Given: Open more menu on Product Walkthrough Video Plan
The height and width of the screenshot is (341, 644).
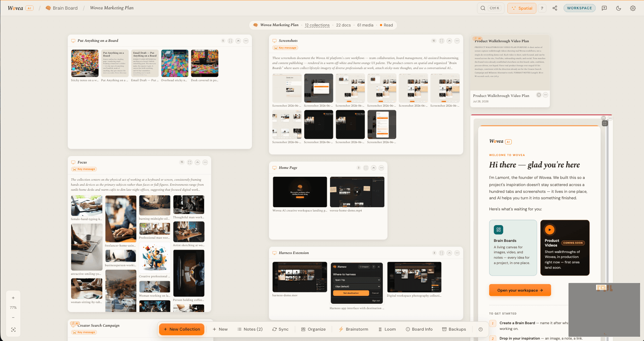Looking at the screenshot, I should click(x=545, y=95).
